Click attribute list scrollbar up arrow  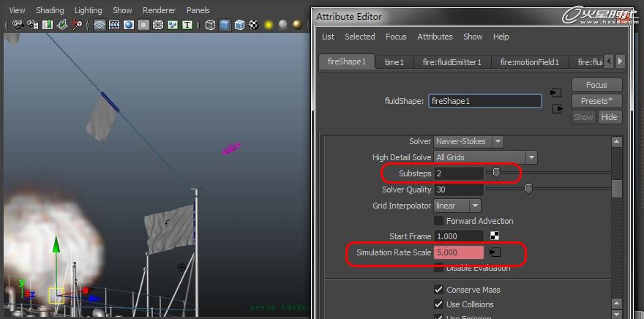(616, 142)
